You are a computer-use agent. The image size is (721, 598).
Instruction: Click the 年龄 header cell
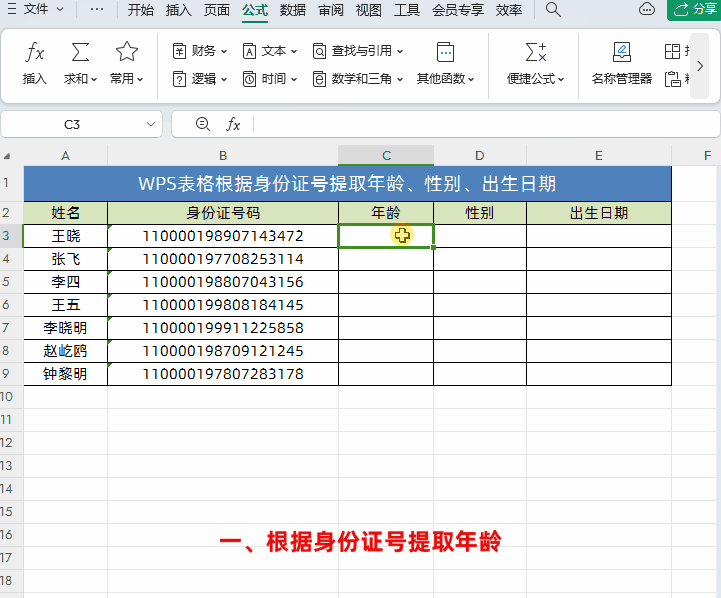pos(386,213)
